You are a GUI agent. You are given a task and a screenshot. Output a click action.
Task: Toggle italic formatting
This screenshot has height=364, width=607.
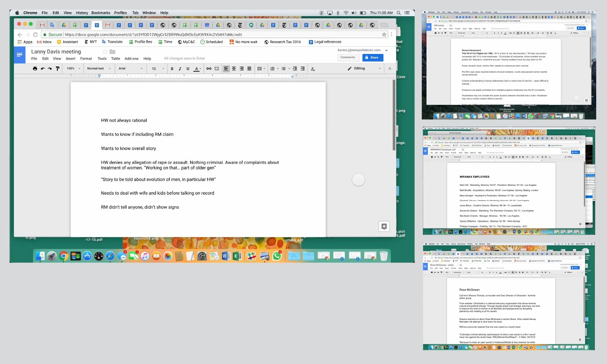180,68
